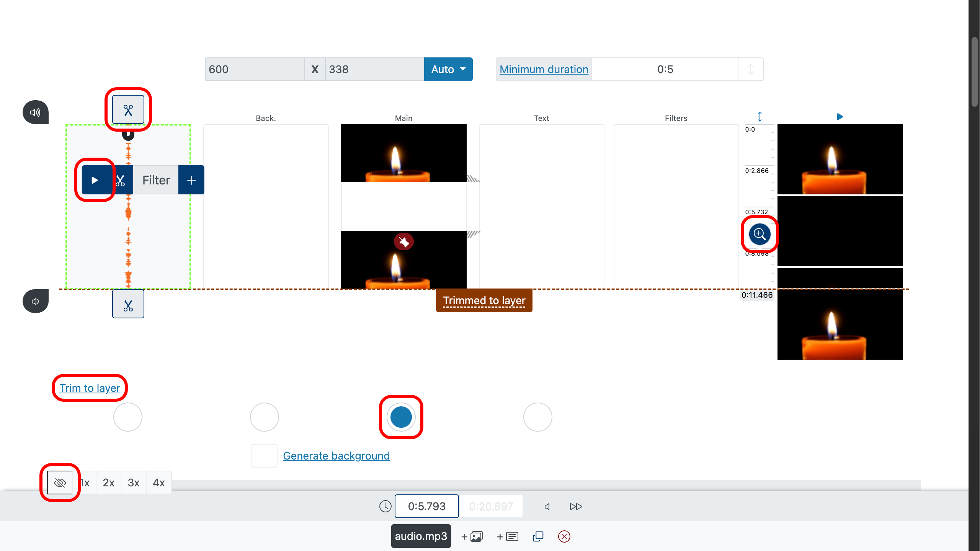Image resolution: width=980 pixels, height=551 pixels.
Task: Open the Filter option on audio clip
Action: coord(156,180)
